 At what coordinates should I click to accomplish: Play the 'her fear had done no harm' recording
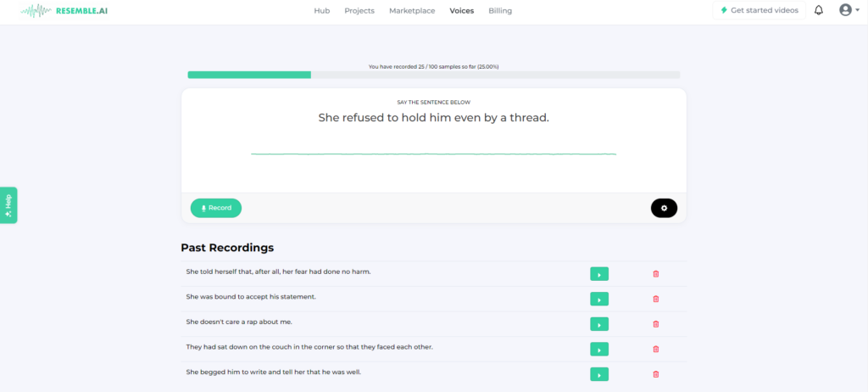[599, 273]
